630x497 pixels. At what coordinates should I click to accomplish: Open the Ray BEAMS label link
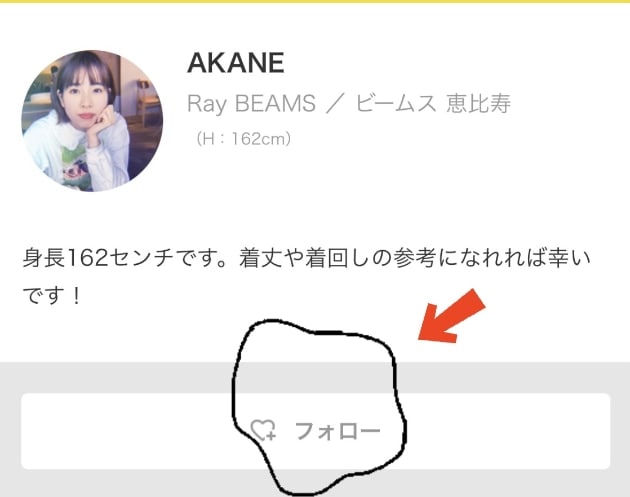pos(252,104)
